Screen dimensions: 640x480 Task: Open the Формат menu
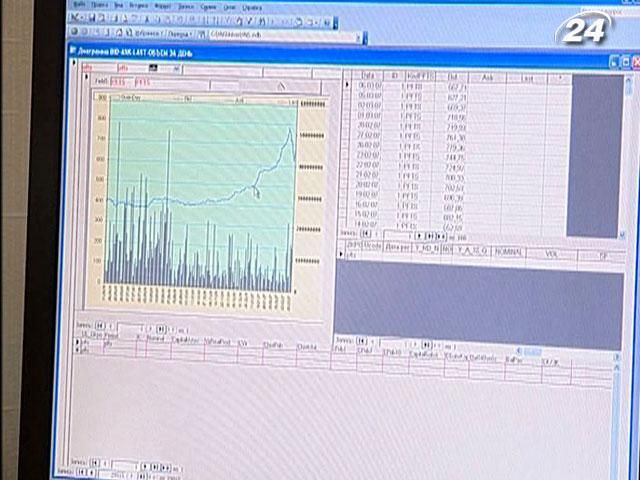pos(163,7)
